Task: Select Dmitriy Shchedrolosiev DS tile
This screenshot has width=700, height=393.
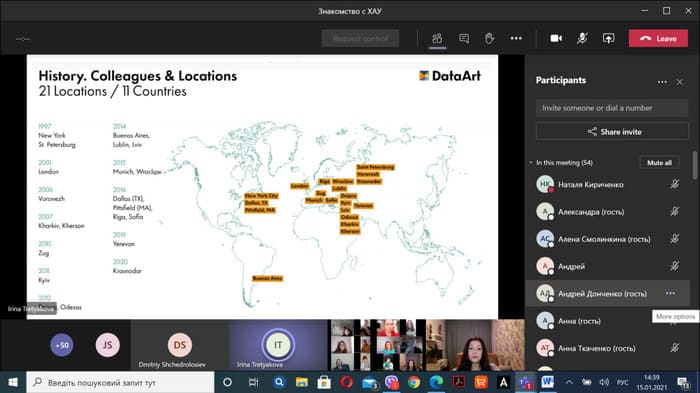Action: click(180, 345)
